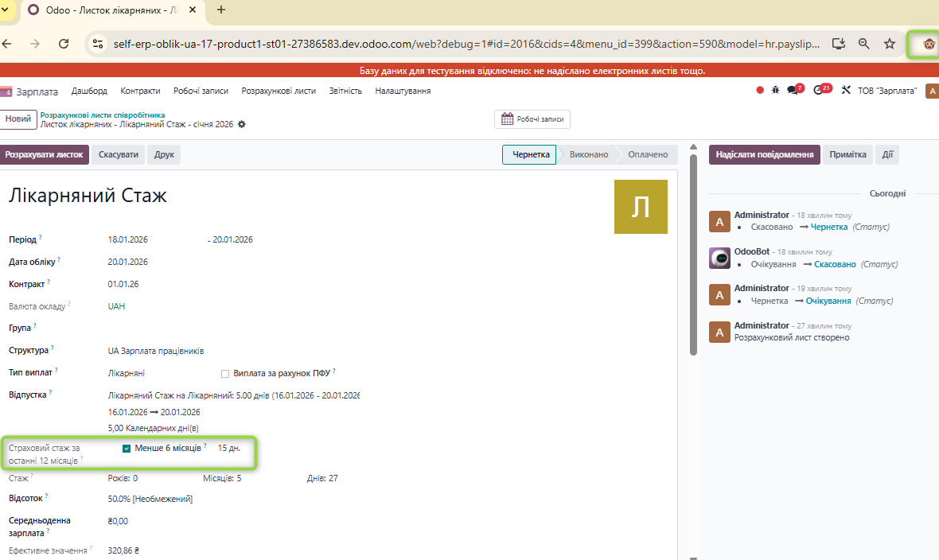Viewport: 939px width, 560px height.
Task: Click the monkey extension icon
Action: click(x=928, y=44)
